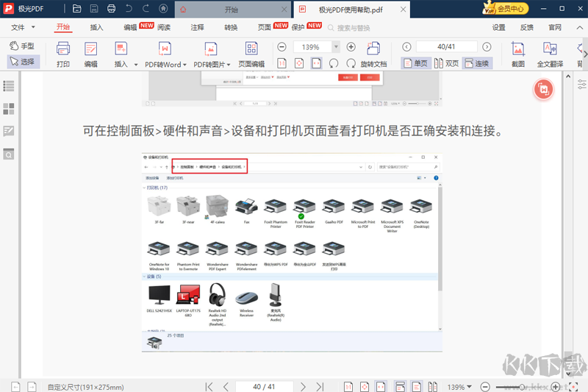Switch to the 开始 document tab
The image size is (588, 392).
[x=233, y=10]
